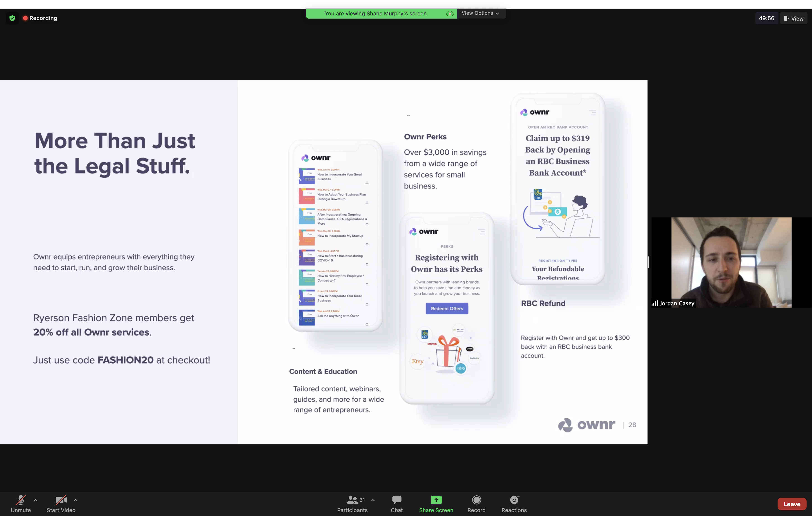Screen dimensions: 812x516
Task: Click the meeting timer 49:56
Action: tap(766, 18)
